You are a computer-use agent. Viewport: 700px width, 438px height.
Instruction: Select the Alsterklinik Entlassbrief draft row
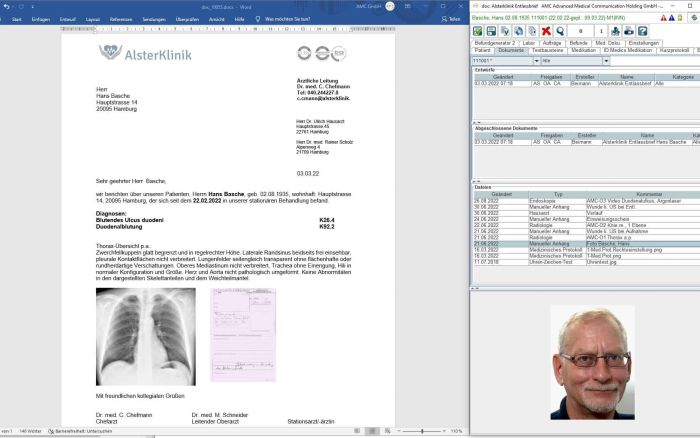coord(580,85)
